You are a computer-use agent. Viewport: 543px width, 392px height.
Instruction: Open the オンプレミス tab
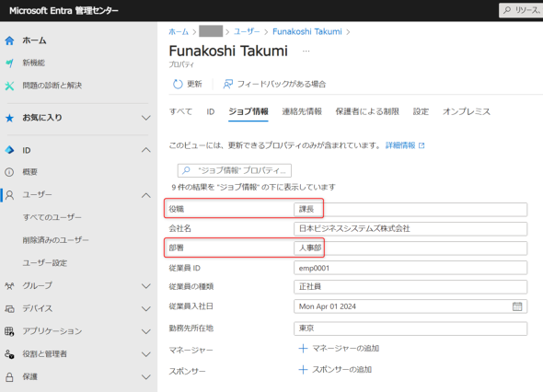467,112
